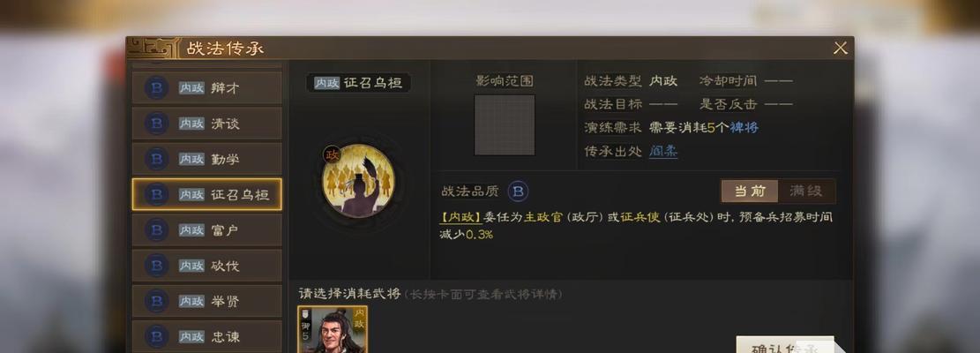Click the round 征召乌桓 tactic emblem
This screenshot has height=353, width=980.
pos(358,181)
